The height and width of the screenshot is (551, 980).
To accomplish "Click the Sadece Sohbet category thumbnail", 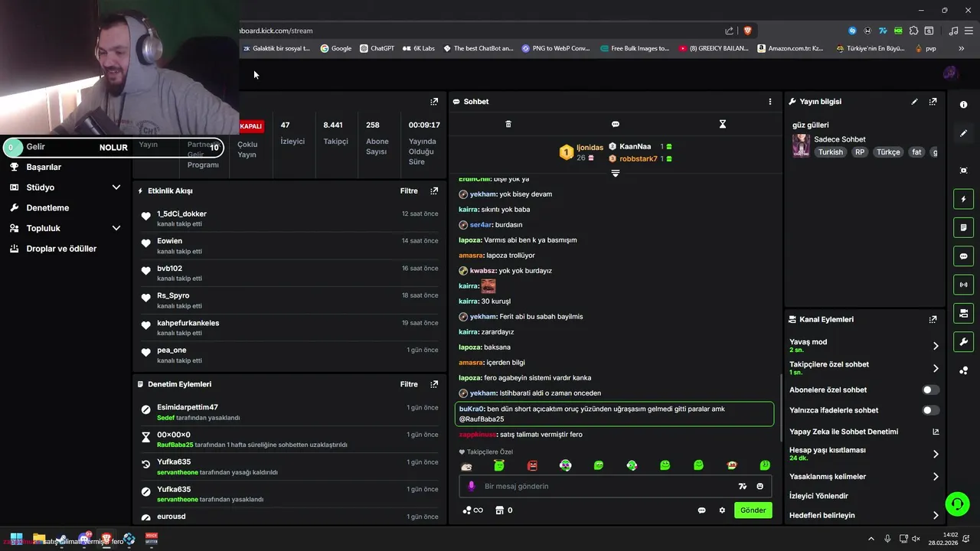I will [x=801, y=145].
